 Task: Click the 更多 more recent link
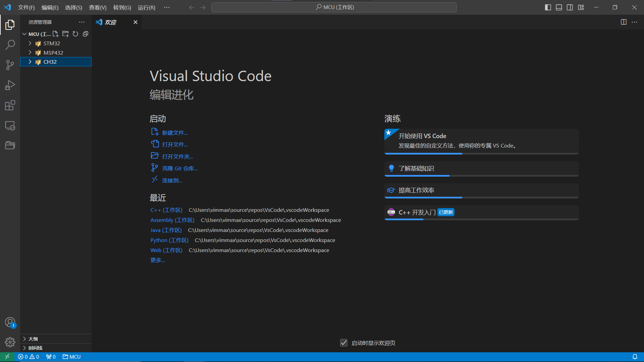[x=157, y=260]
